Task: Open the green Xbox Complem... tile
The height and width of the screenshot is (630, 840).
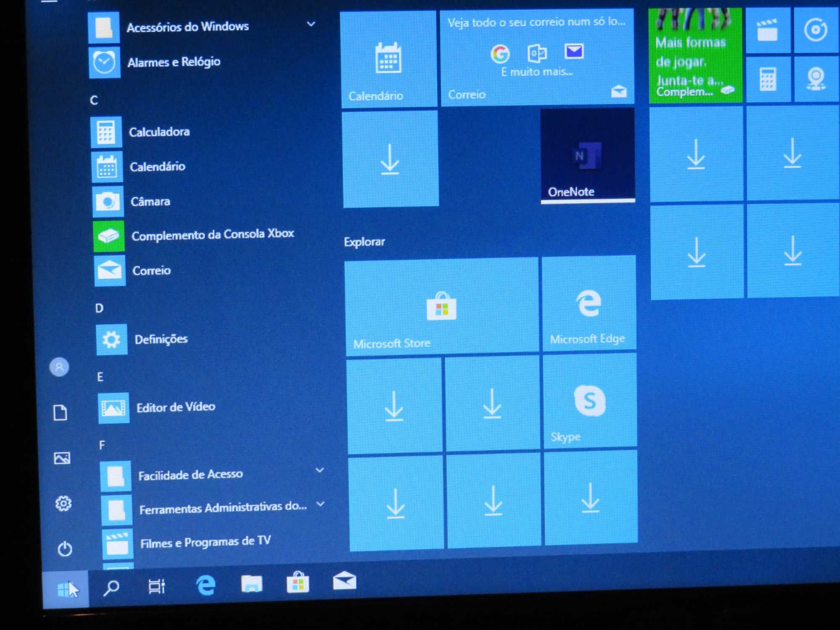Action: tap(696, 55)
